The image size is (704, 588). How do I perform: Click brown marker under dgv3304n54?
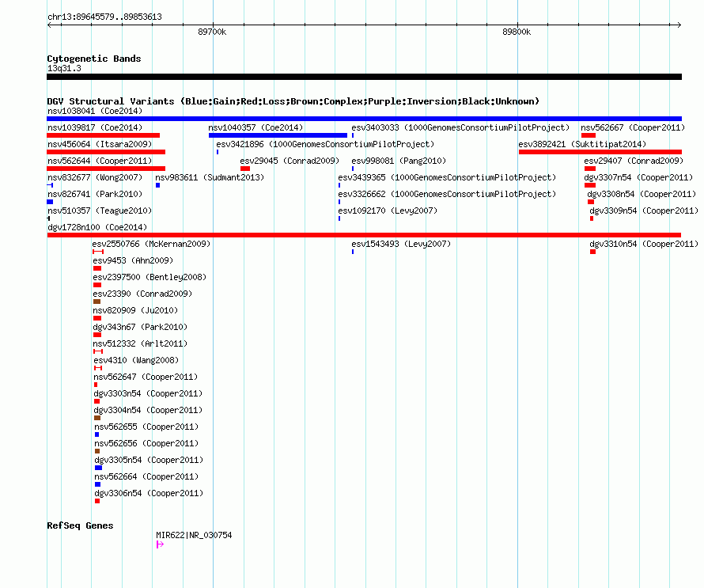click(x=97, y=418)
